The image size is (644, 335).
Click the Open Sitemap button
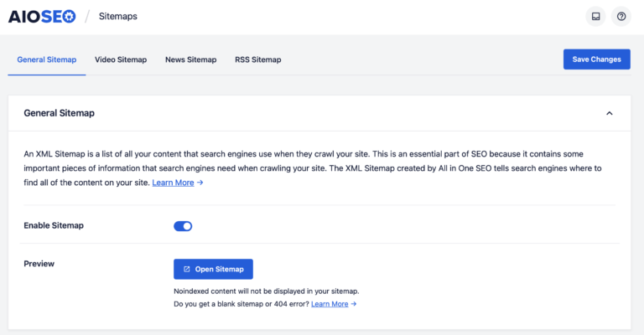(x=213, y=269)
